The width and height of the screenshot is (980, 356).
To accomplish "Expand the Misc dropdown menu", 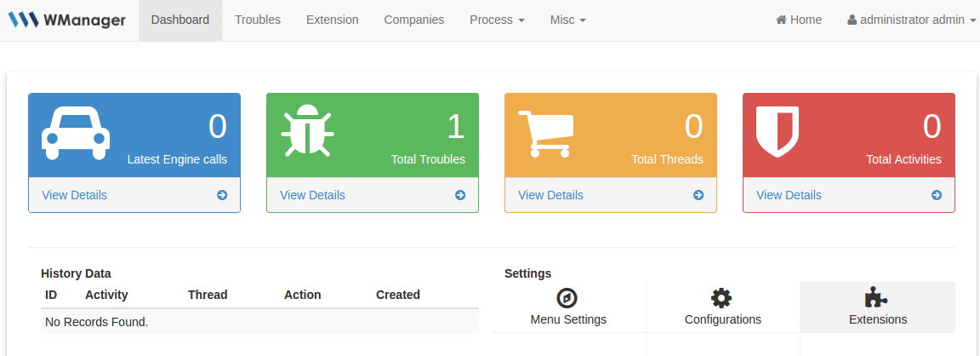I will (567, 20).
